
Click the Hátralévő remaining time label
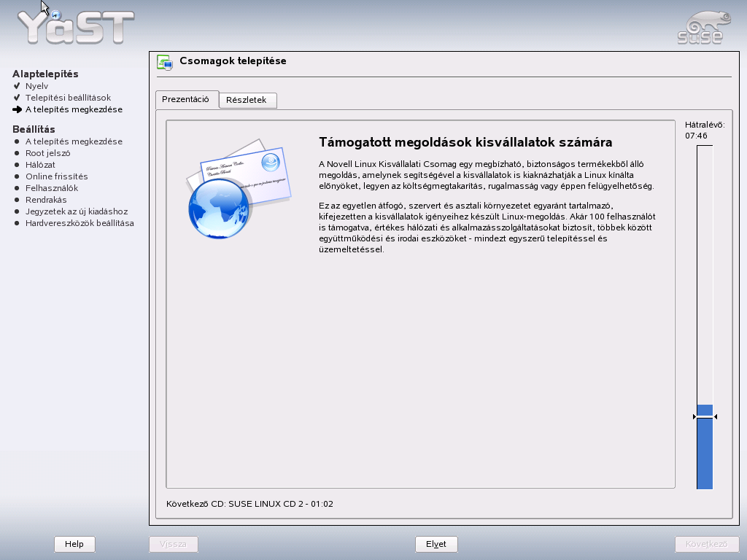pos(705,125)
